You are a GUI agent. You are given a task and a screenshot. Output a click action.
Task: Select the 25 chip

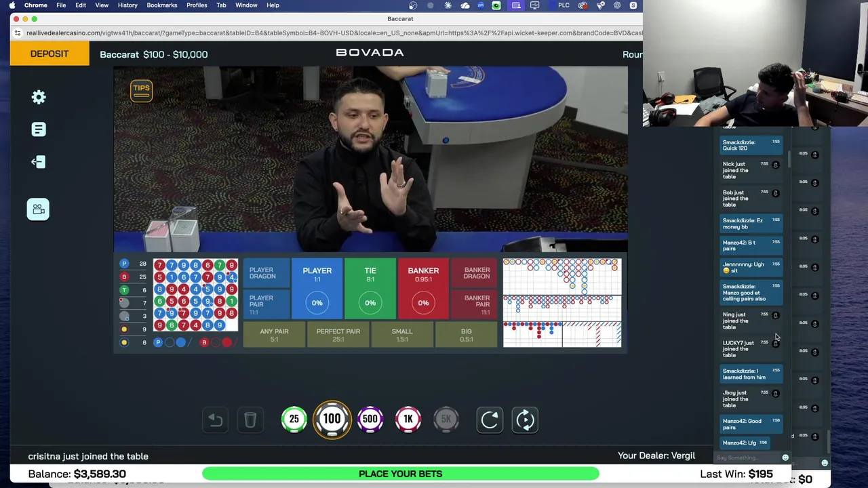coord(294,420)
